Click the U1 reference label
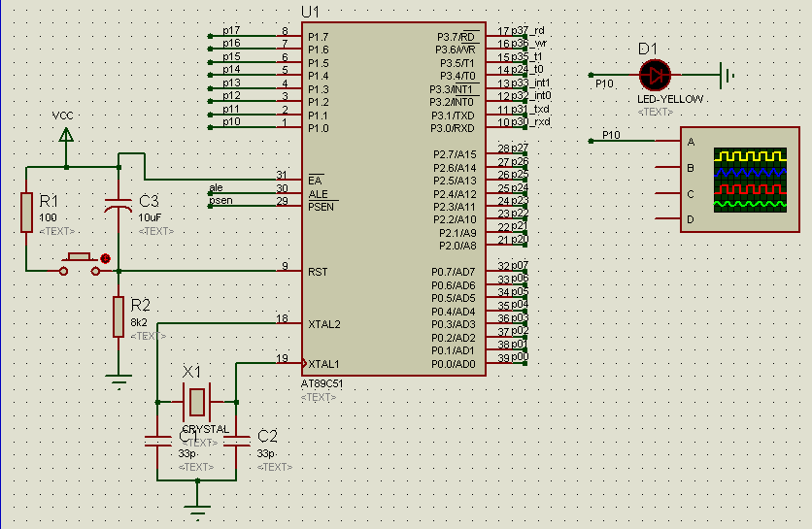Screen dimensions: 812x529 click(310, 12)
